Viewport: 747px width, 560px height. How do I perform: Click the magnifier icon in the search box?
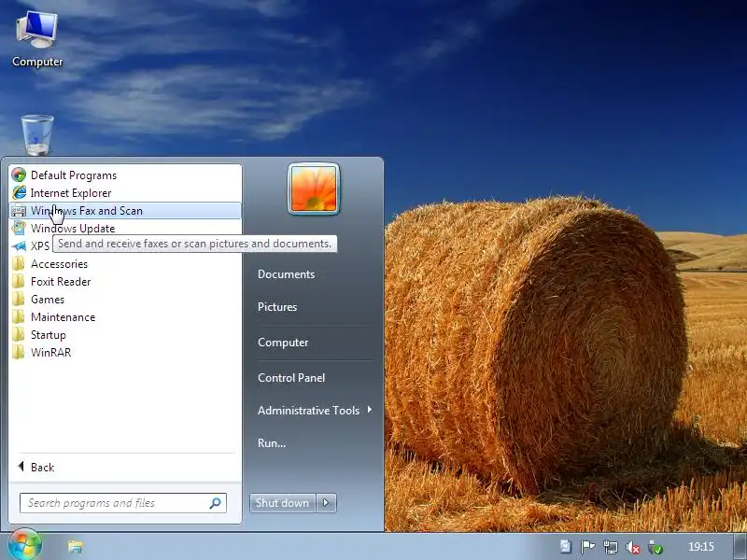point(216,503)
